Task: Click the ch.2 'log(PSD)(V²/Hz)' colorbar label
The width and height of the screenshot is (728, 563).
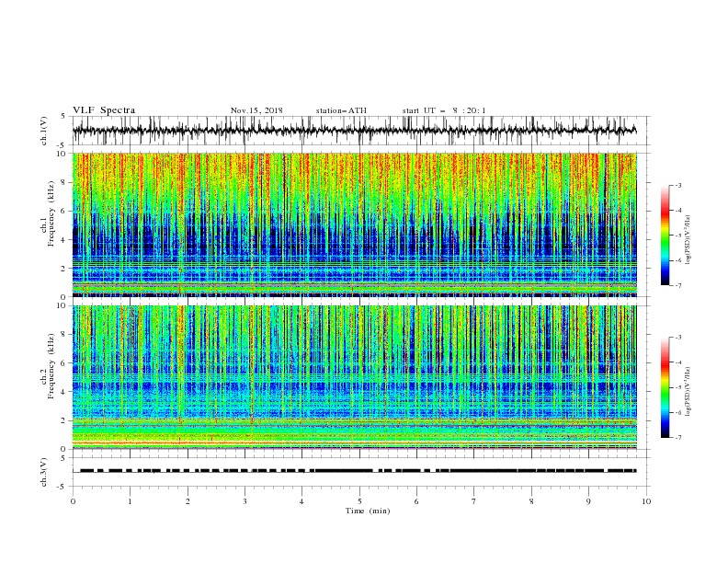Action: point(688,392)
